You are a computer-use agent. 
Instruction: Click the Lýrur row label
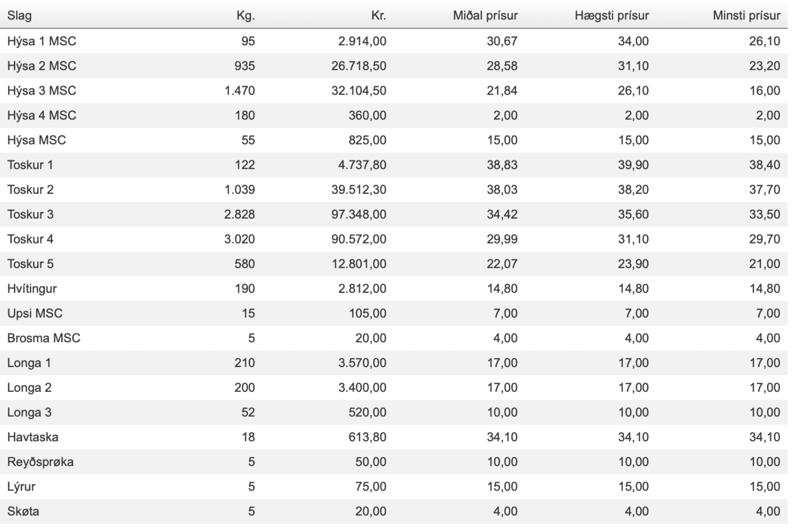point(21,487)
